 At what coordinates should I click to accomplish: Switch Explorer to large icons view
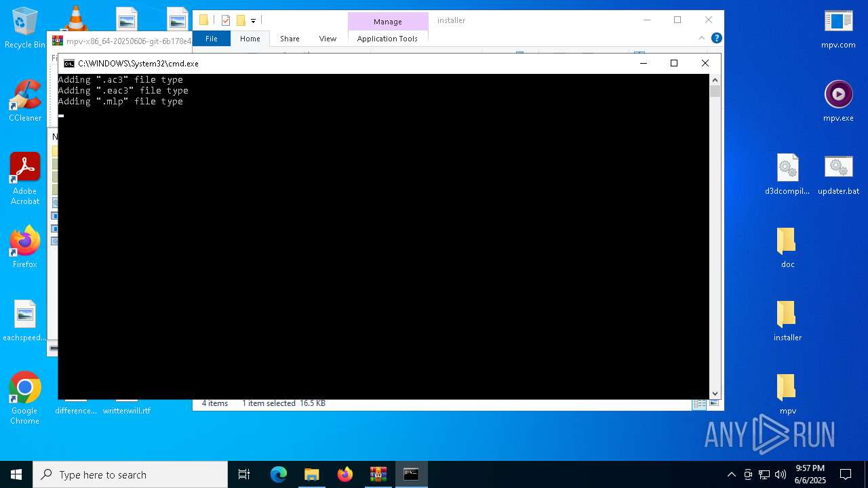[713, 403]
